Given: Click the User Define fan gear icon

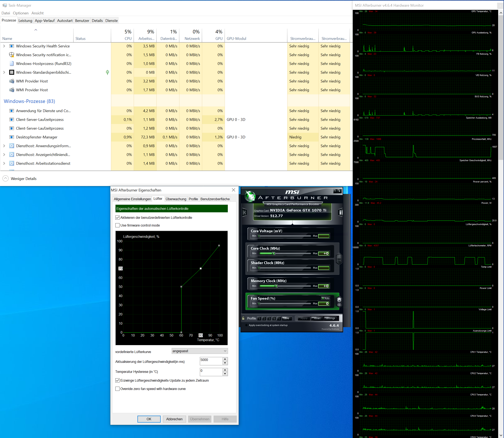Looking at the screenshot, I should [339, 301].
